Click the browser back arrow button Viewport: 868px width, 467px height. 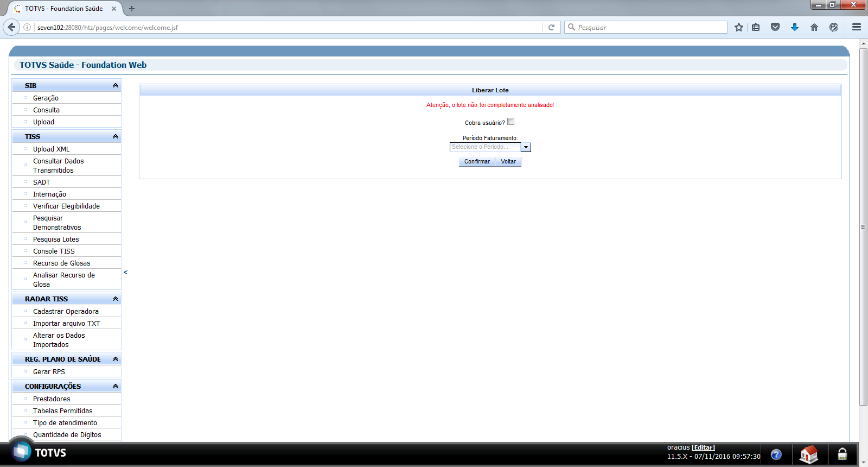click(x=11, y=27)
